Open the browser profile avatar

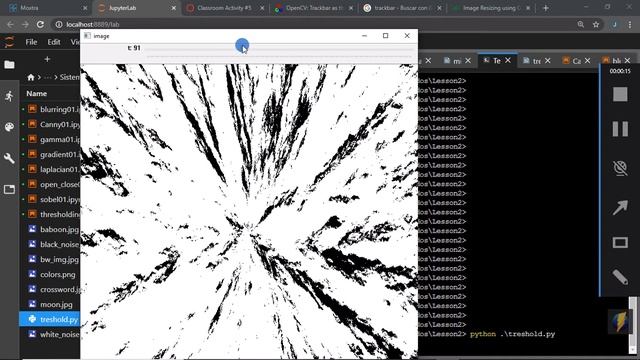point(614,24)
